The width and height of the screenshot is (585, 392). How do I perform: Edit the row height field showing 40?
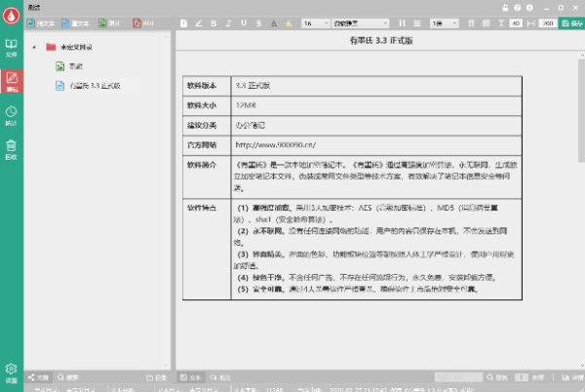click(x=516, y=23)
